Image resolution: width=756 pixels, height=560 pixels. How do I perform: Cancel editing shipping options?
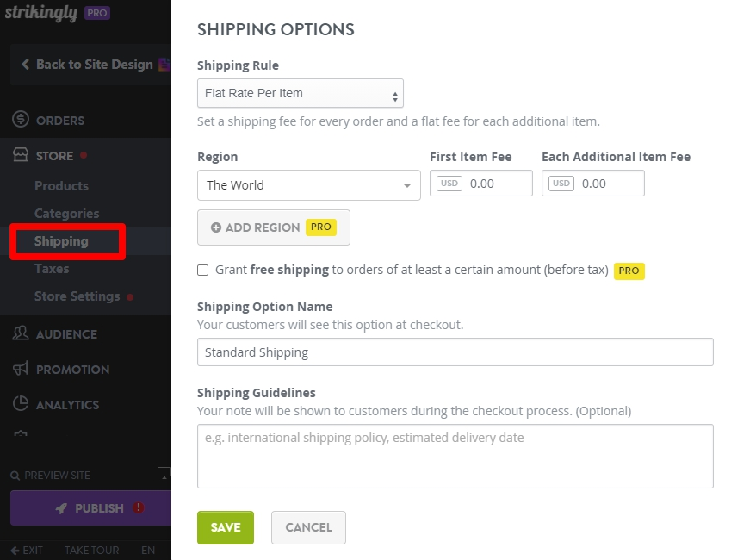(308, 527)
